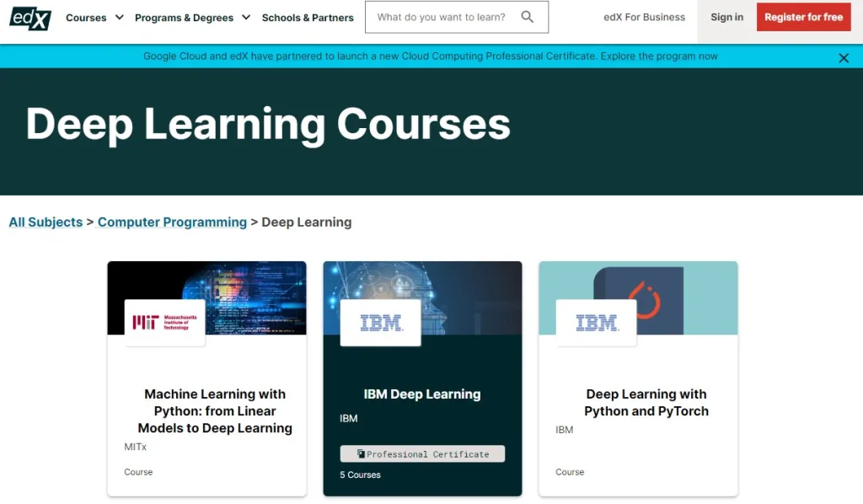Screen dimensions: 863x504
Task: Open Schools & Partners
Action: [x=308, y=18]
